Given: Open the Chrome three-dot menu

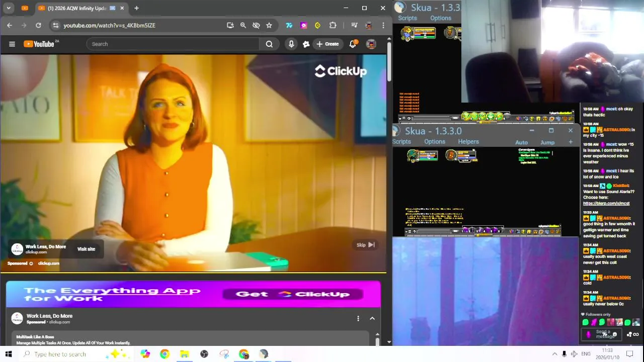Looking at the screenshot, I should [x=383, y=25].
